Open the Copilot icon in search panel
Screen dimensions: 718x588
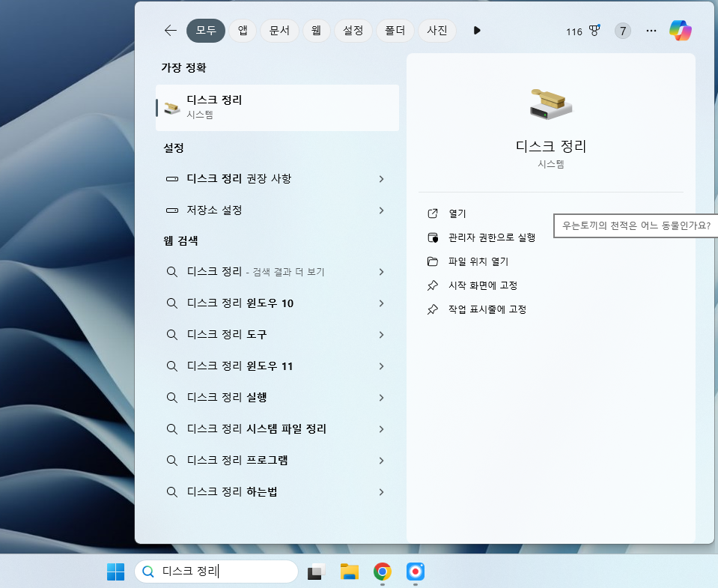click(681, 31)
